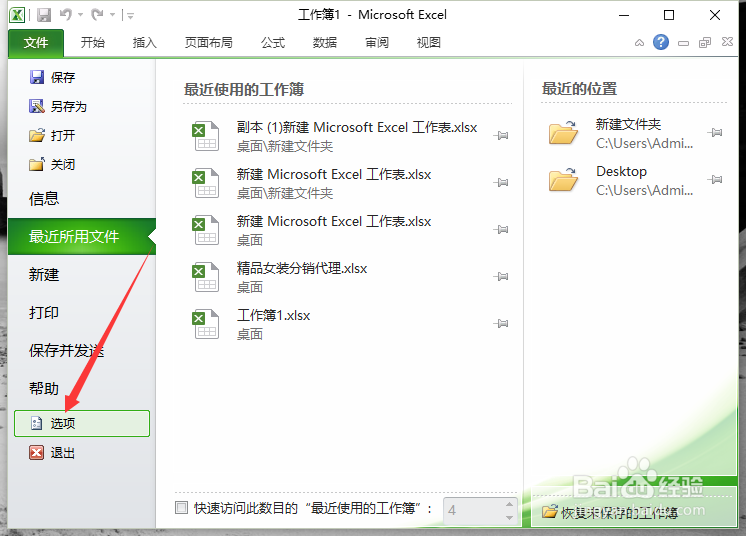Pin 工作簿1.xlsx to the list
This screenshot has width=746, height=536.
point(501,324)
